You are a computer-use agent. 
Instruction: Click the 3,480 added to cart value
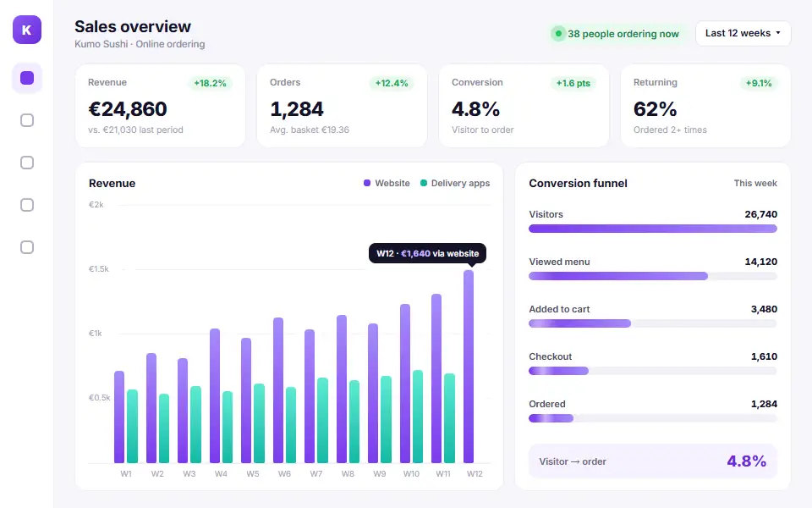click(x=764, y=309)
